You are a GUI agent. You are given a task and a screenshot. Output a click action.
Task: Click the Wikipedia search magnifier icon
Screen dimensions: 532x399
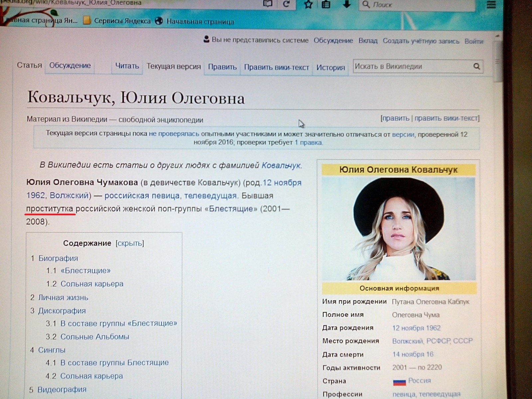[x=476, y=66]
